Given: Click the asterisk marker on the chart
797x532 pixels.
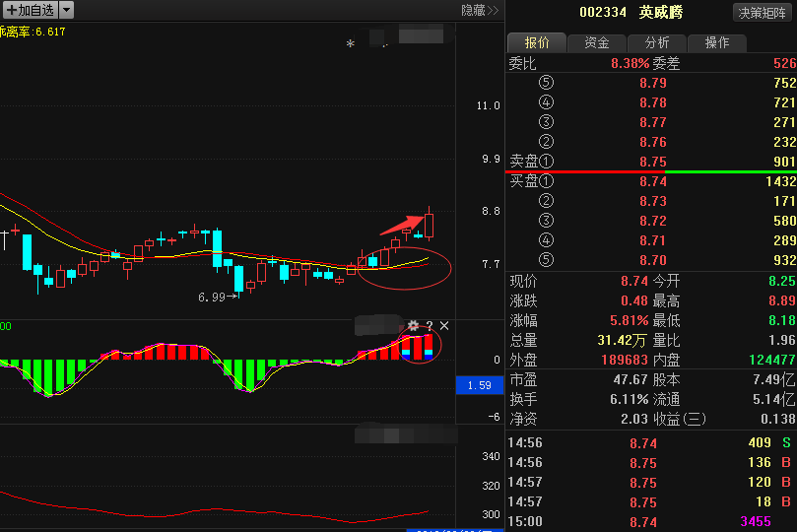Looking at the screenshot, I should click(350, 43).
